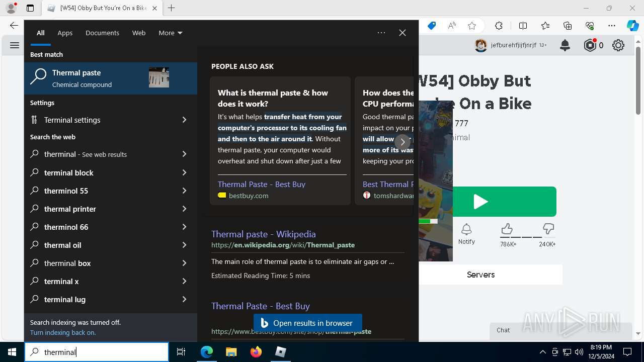The width and height of the screenshot is (644, 362).
Task: Close the Windows search panel
Action: [403, 33]
